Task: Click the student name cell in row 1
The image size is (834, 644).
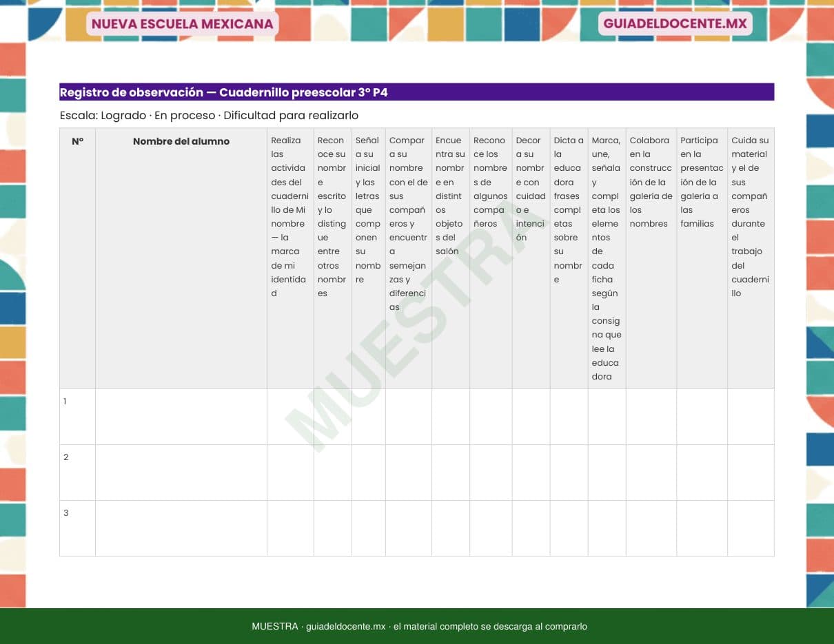Action: 181,417
